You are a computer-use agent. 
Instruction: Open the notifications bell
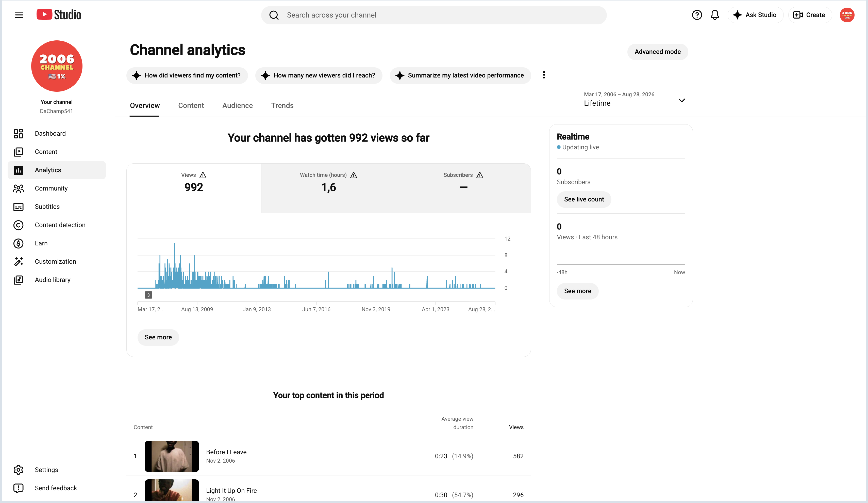715,15
